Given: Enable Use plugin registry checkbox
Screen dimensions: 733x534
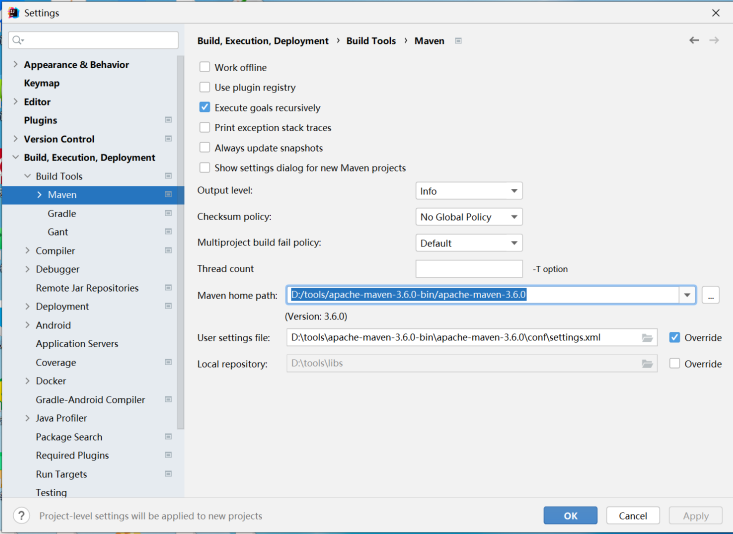Looking at the screenshot, I should coord(205,87).
